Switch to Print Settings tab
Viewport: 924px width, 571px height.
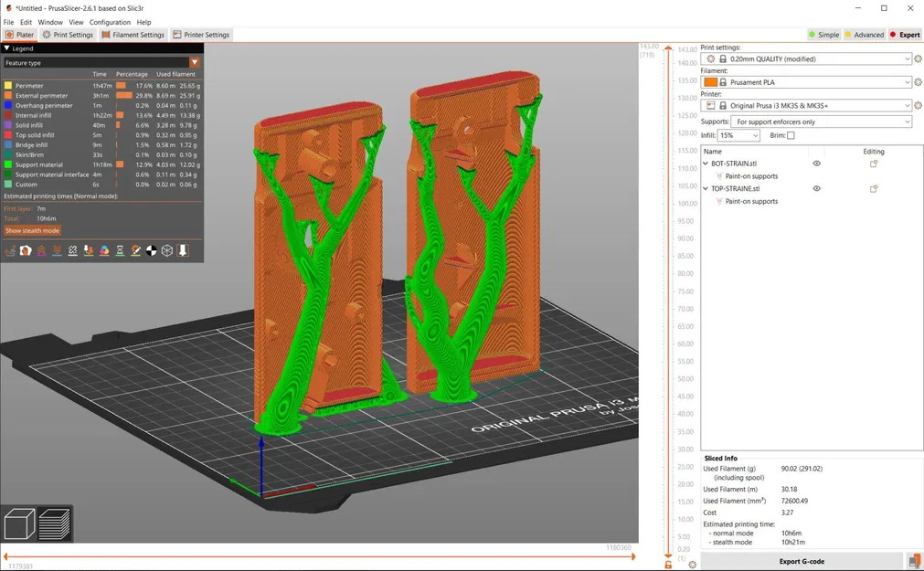(68, 35)
